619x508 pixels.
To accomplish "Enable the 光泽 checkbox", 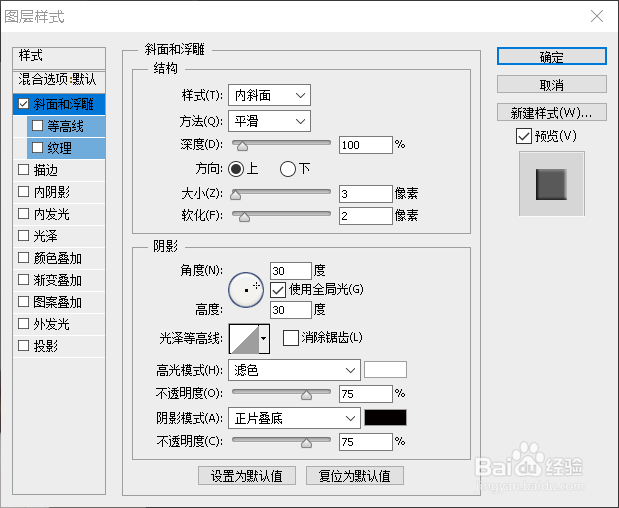I will 24,236.
